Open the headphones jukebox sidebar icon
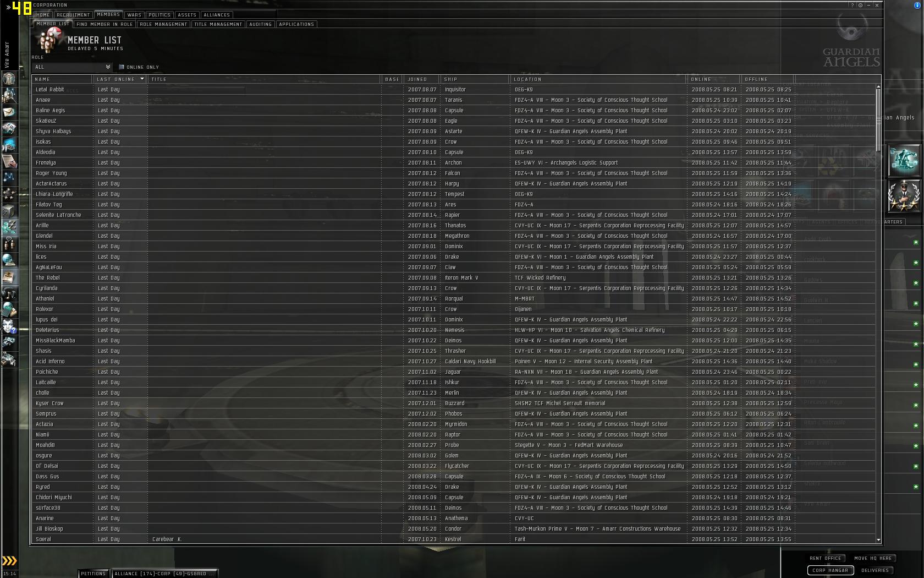The width and height of the screenshot is (924, 578). (9, 293)
